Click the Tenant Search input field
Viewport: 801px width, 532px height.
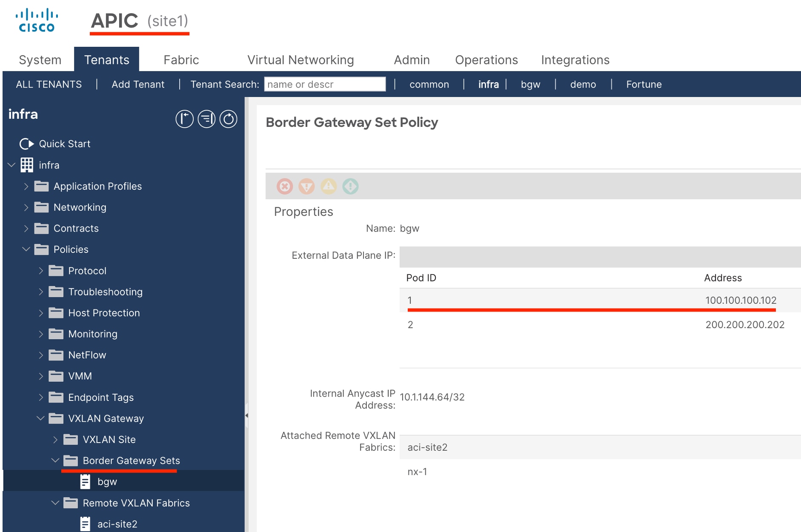(325, 84)
